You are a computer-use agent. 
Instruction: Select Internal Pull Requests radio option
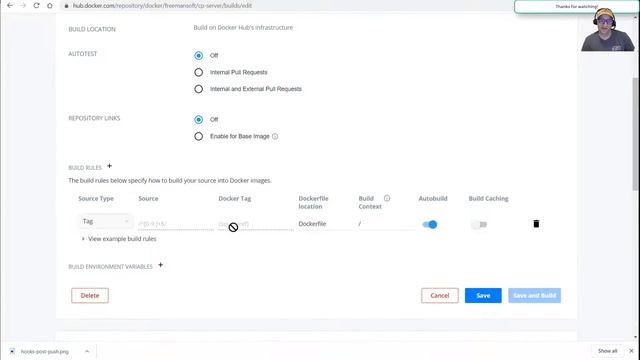(198, 72)
